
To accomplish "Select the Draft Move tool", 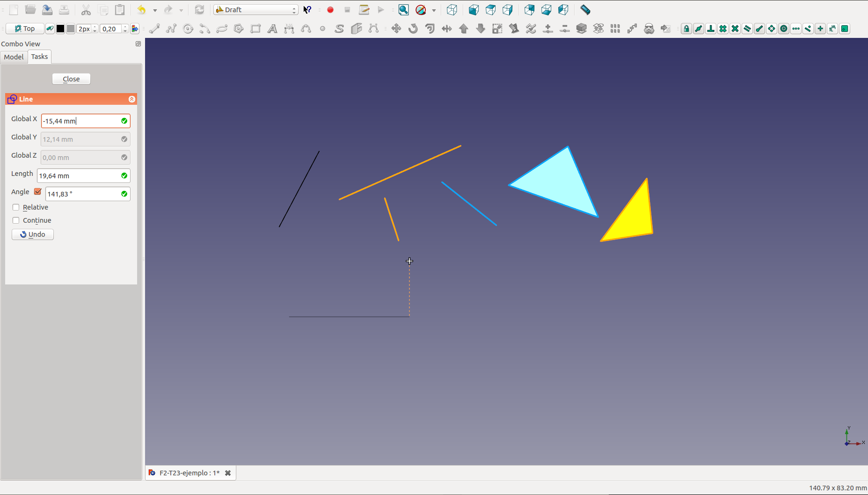I will [396, 29].
